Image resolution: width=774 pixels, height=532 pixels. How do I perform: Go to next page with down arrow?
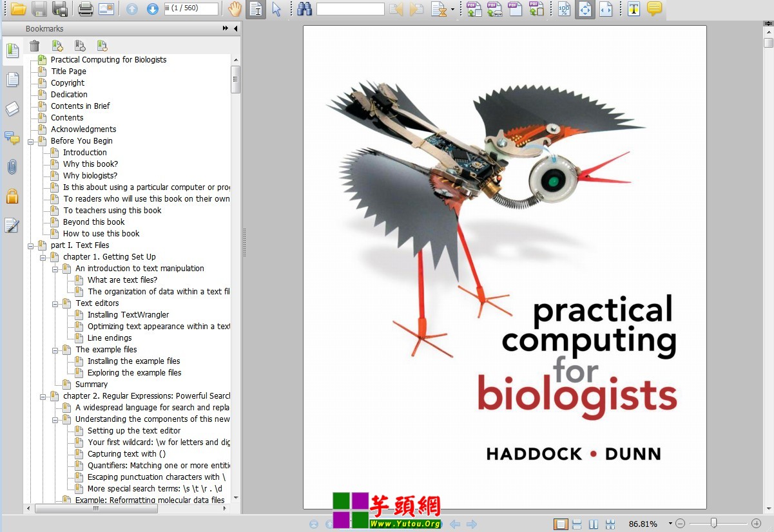point(152,9)
